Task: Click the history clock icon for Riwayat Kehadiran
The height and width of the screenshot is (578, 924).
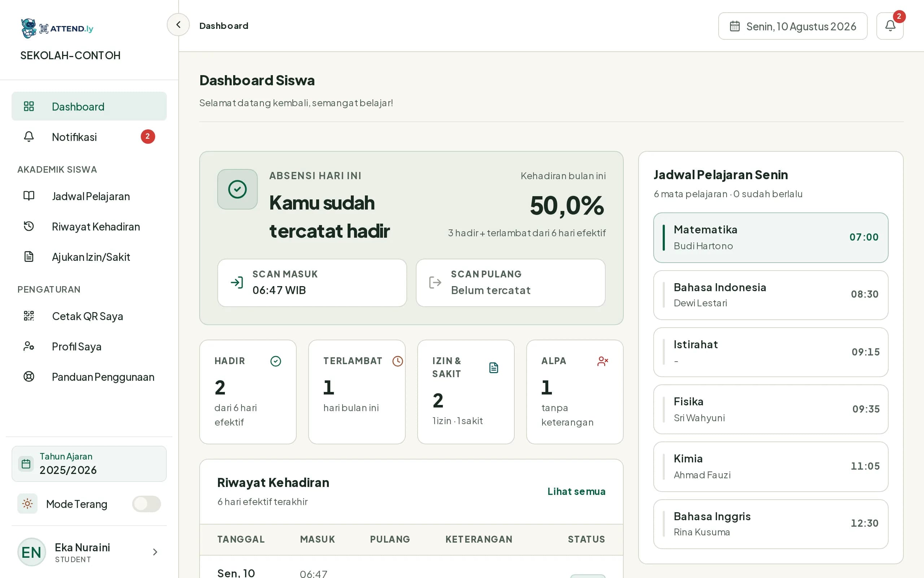Action: click(x=29, y=226)
